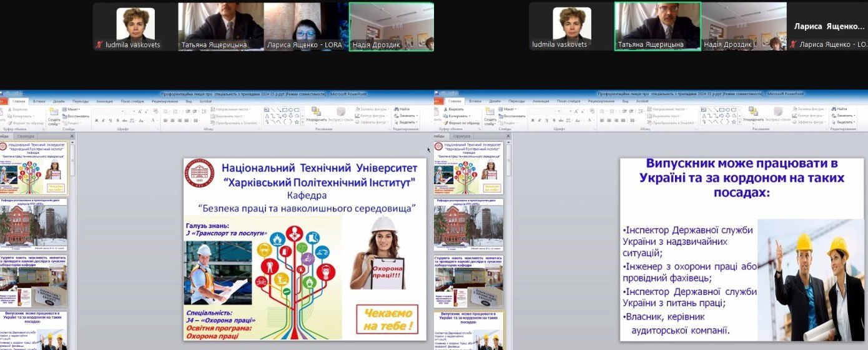This screenshot has height=350, width=868.
Task: Toggle text shadow in the left PowerPoint window
Action: (x=117, y=120)
